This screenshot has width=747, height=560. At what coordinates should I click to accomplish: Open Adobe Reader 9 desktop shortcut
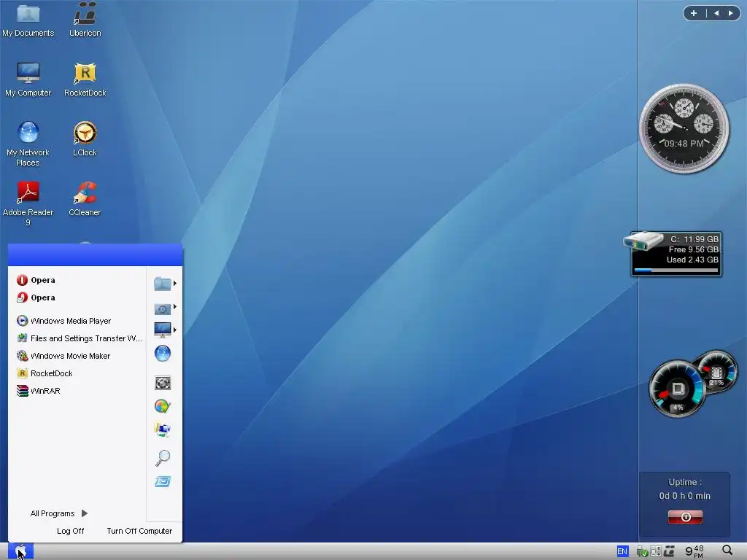tap(28, 203)
